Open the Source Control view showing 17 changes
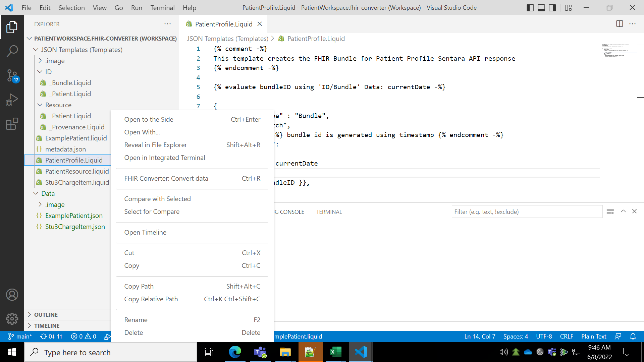This screenshot has height=362, width=644. 12,76
